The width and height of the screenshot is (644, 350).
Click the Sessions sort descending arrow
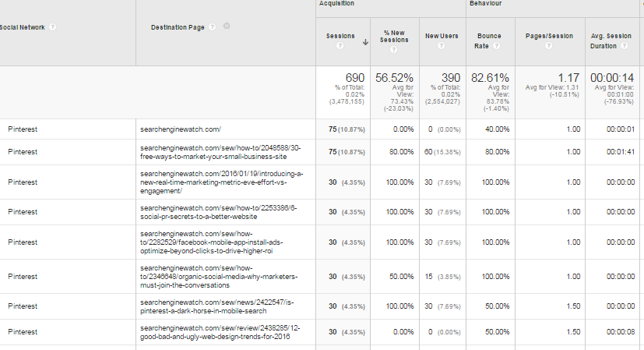(365, 42)
